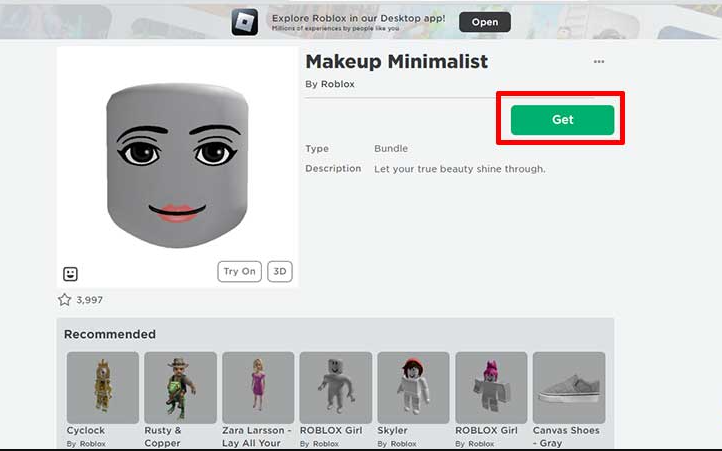Open the Canvas Shoes - Gray thumbnail

coord(569,387)
